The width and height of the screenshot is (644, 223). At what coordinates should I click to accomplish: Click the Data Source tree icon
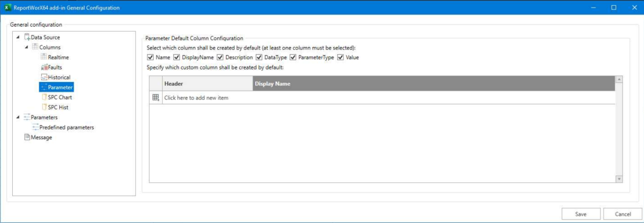point(27,37)
